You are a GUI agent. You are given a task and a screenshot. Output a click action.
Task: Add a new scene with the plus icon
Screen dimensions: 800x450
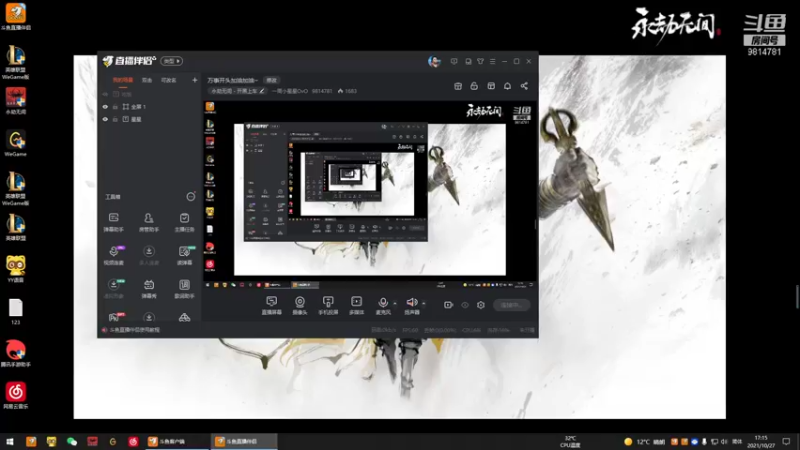coord(194,80)
